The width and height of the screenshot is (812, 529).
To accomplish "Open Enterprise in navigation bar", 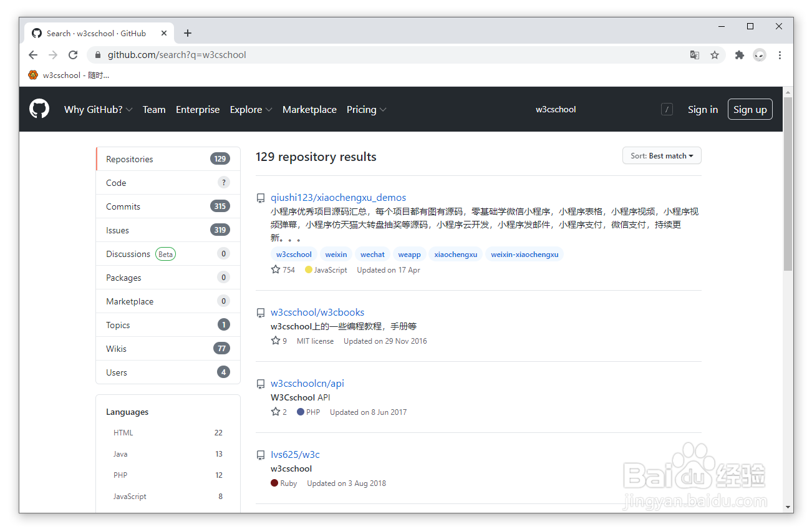I will tap(198, 109).
